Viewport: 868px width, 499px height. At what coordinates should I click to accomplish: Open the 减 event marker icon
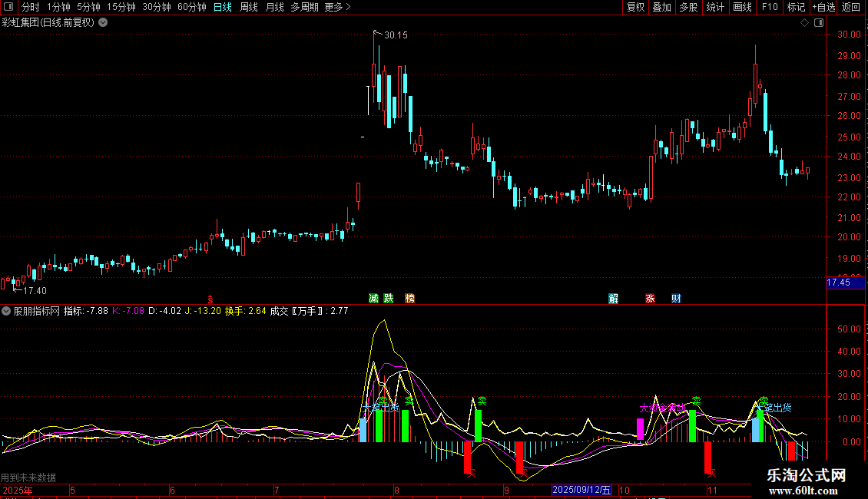coord(373,299)
